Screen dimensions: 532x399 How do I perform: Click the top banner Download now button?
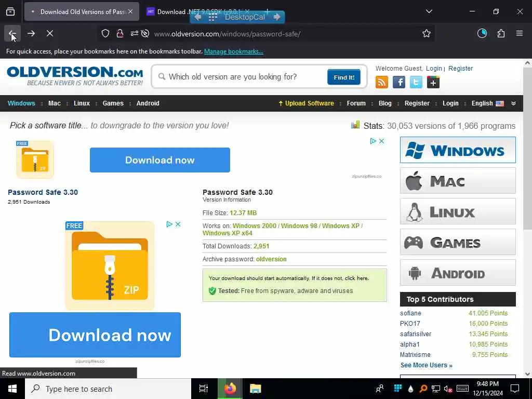point(160,160)
